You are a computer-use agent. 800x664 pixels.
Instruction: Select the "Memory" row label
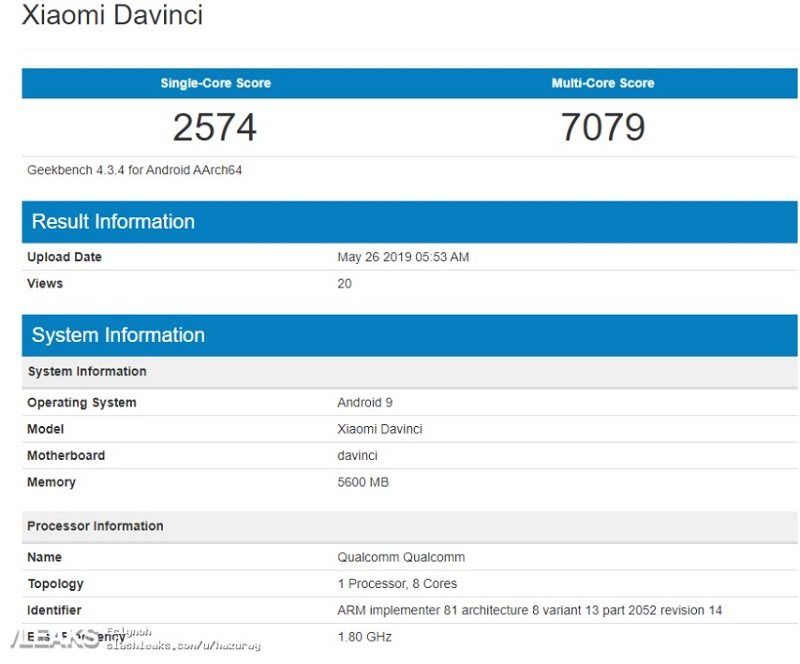pos(51,482)
